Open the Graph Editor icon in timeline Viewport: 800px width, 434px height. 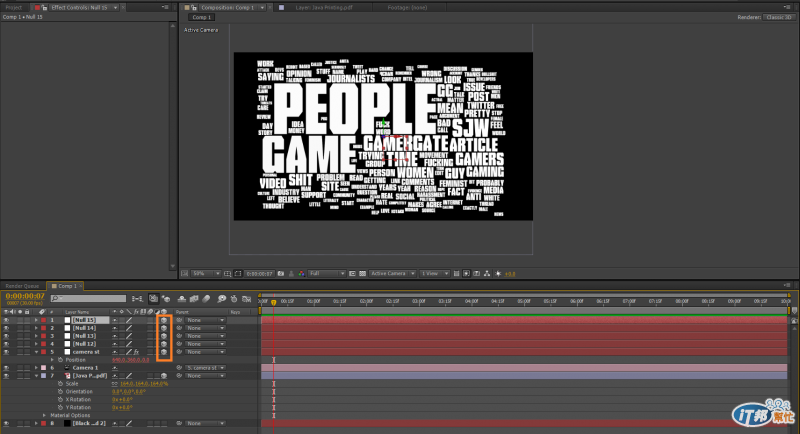pos(246,299)
